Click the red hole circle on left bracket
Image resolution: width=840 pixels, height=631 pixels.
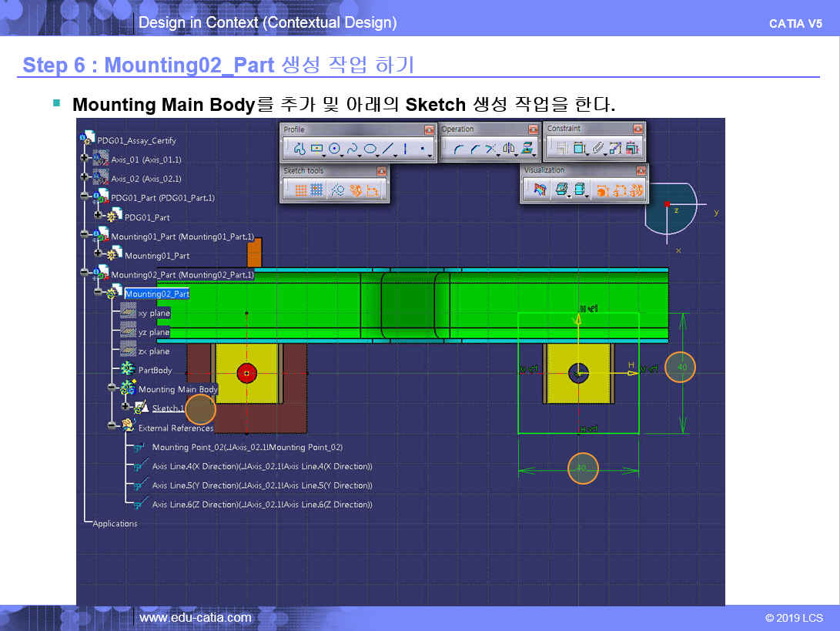pyautogui.click(x=246, y=373)
